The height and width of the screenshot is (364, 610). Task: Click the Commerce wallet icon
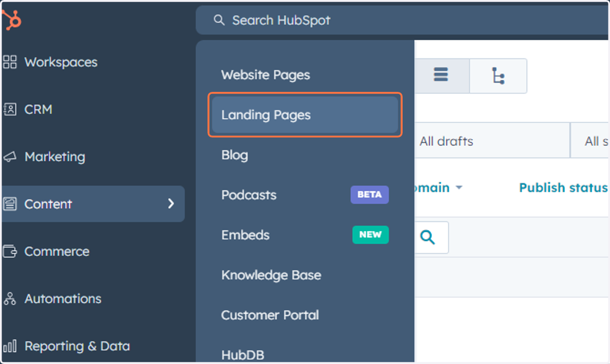point(10,251)
